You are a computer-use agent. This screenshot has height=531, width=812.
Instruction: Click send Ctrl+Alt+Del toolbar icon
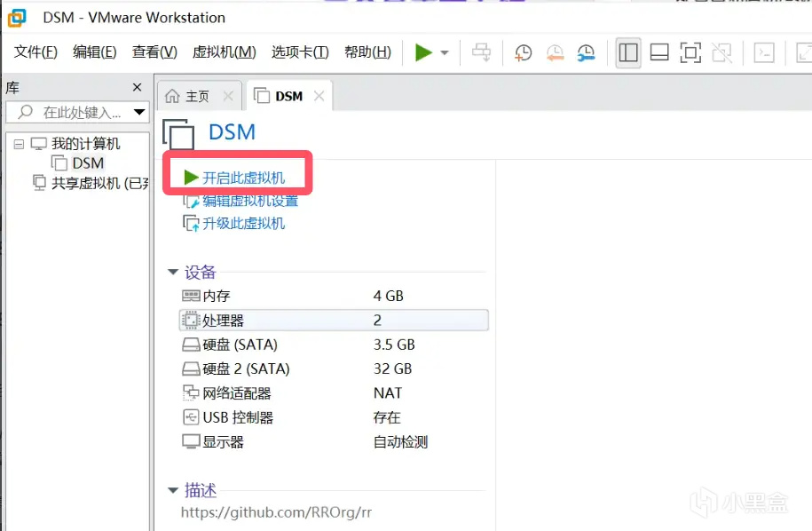pos(482,52)
